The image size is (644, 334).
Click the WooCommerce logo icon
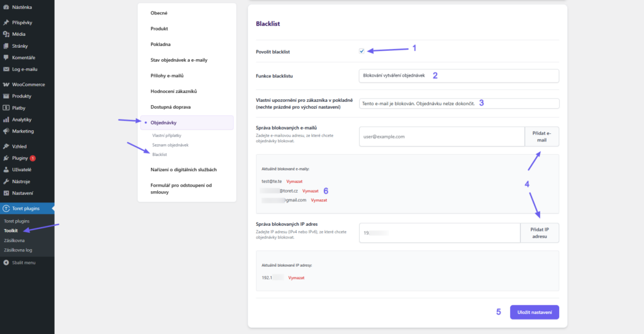coord(6,84)
